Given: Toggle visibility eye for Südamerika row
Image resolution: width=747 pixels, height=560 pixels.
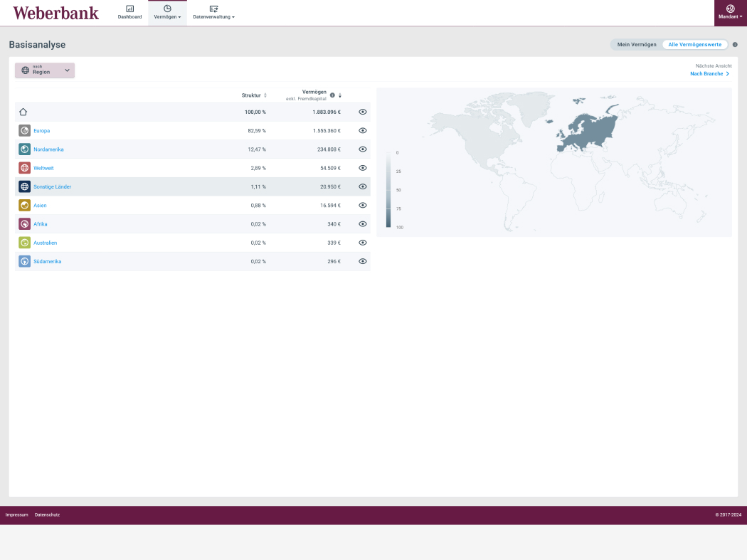Looking at the screenshot, I should coord(363,261).
